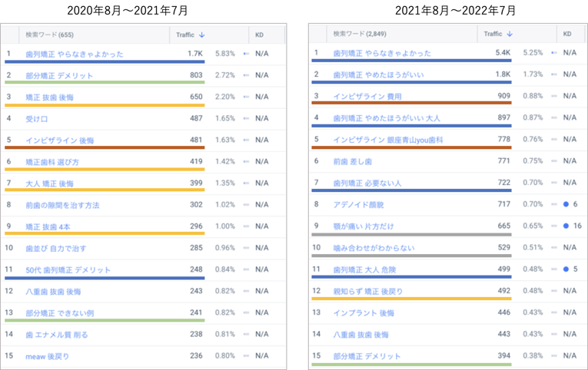Click trend icon in インプラント 後悔 row
This screenshot has height=370, width=588.
point(554,312)
